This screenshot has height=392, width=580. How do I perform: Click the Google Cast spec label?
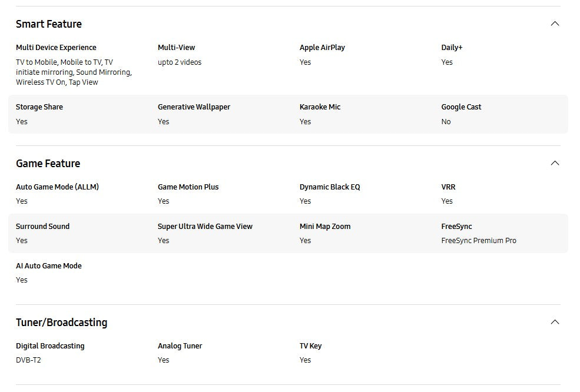coord(461,107)
